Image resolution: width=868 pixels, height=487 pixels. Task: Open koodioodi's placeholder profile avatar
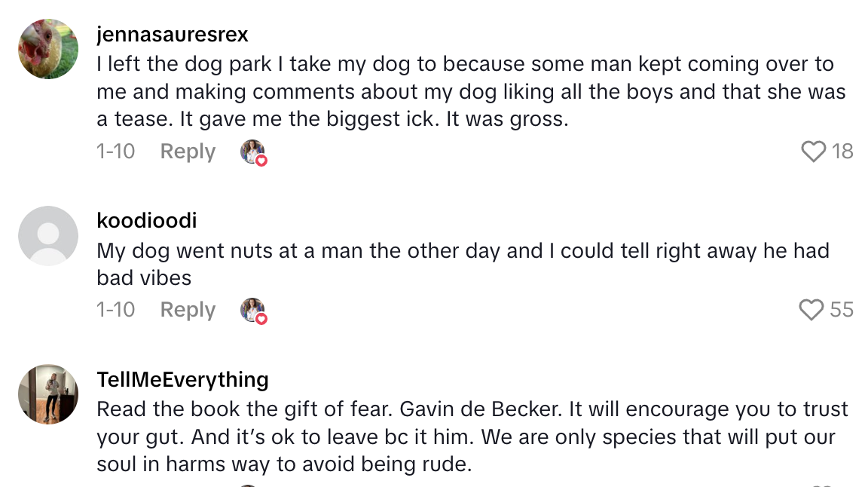click(x=47, y=235)
